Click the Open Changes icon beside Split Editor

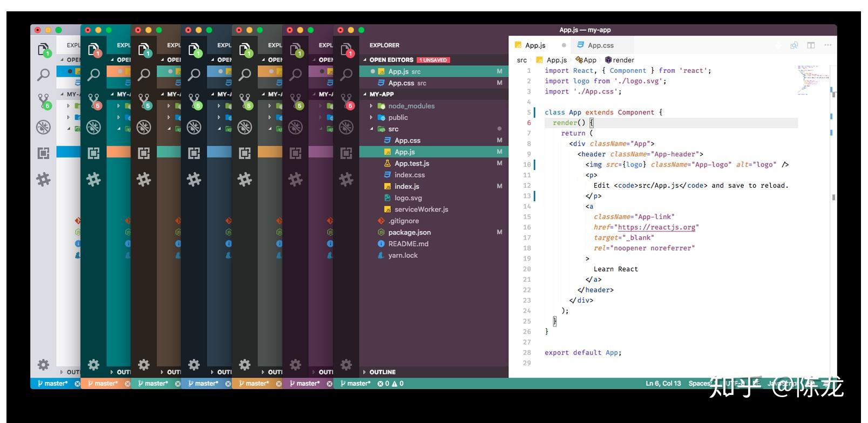point(794,45)
